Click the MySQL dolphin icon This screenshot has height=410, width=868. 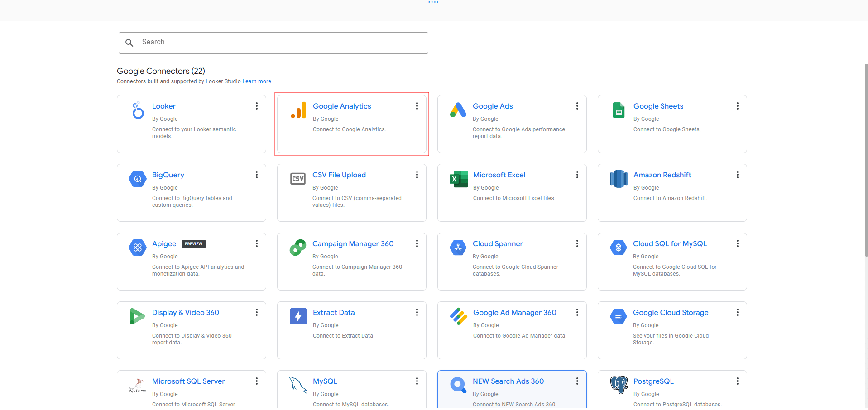click(x=298, y=385)
